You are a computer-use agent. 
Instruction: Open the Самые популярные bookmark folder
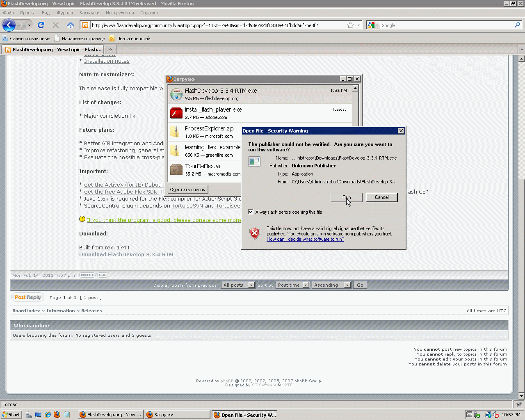point(26,39)
